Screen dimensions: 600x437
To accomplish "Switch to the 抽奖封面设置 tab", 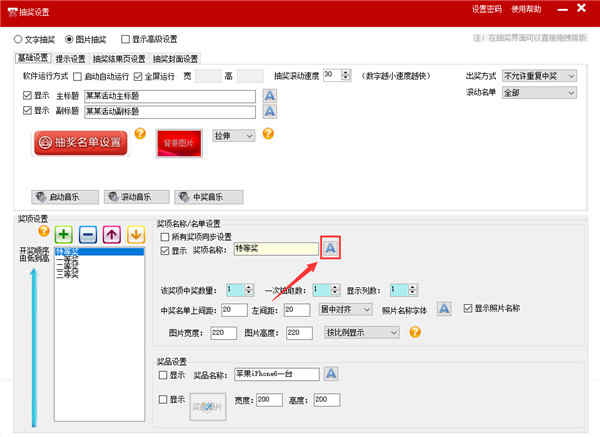I will 175,59.
